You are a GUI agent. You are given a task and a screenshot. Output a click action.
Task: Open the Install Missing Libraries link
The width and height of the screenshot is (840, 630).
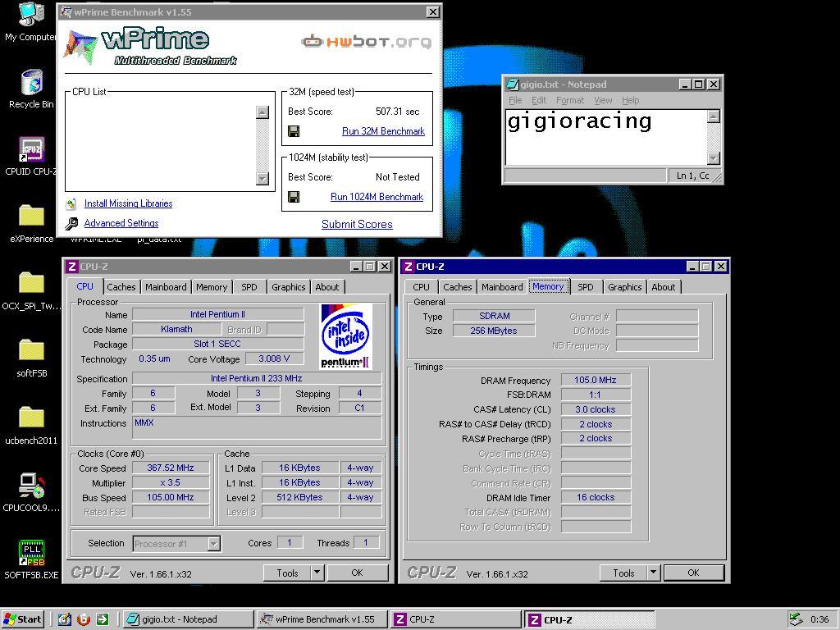tap(128, 203)
